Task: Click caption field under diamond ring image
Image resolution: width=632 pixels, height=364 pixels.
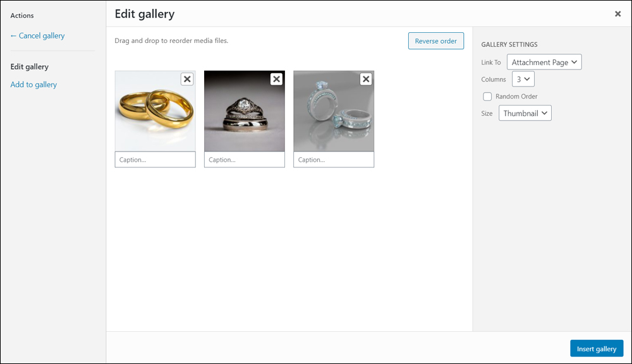Action: [244, 160]
